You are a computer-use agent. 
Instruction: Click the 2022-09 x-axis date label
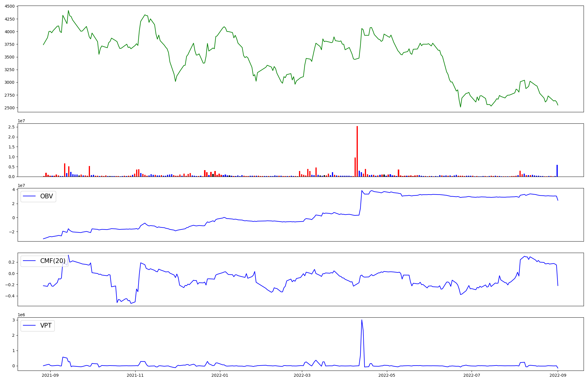(x=558, y=375)
